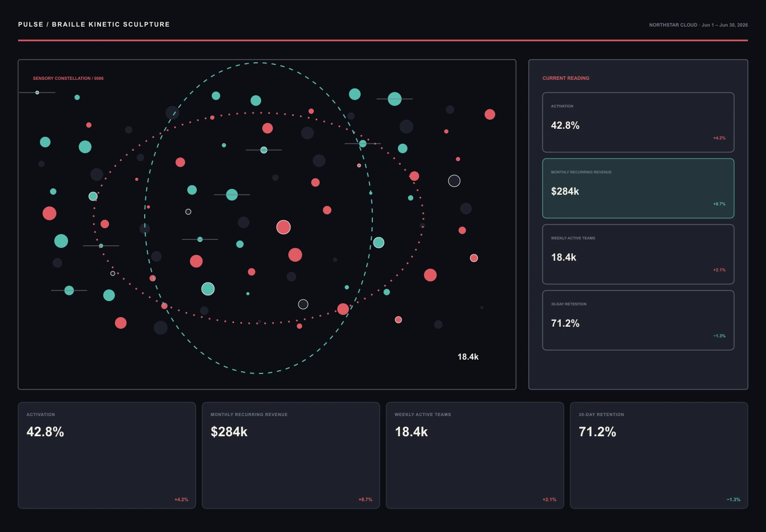Click the "18.4k" readout inside the constellation chart

pyautogui.click(x=468, y=357)
